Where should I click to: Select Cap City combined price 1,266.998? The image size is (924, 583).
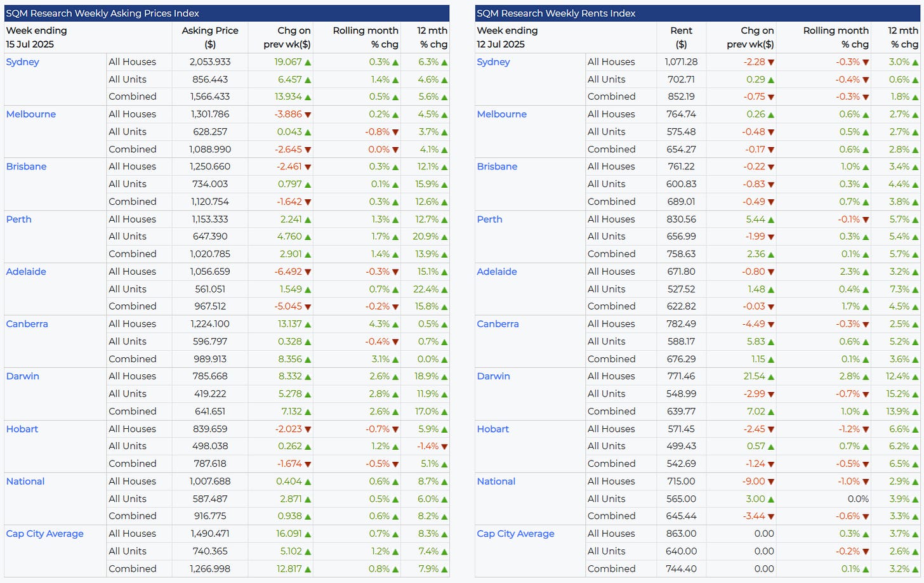[210, 568]
